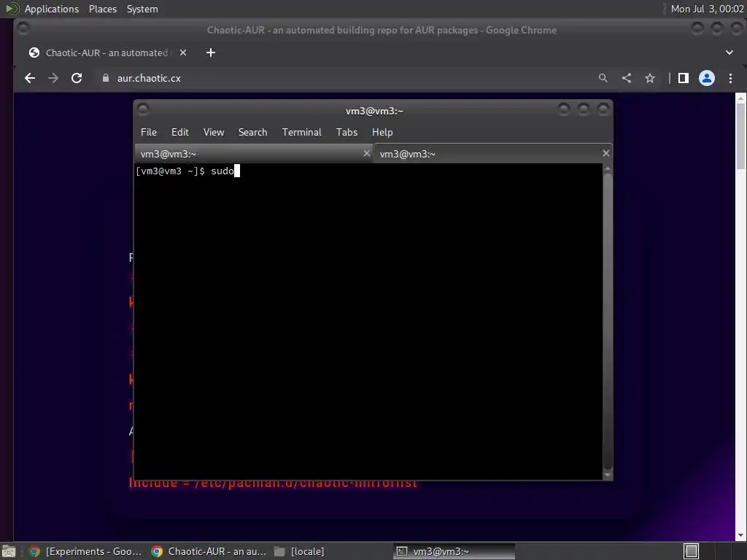Go back in Chrome browser
747x560 pixels.
coord(29,78)
